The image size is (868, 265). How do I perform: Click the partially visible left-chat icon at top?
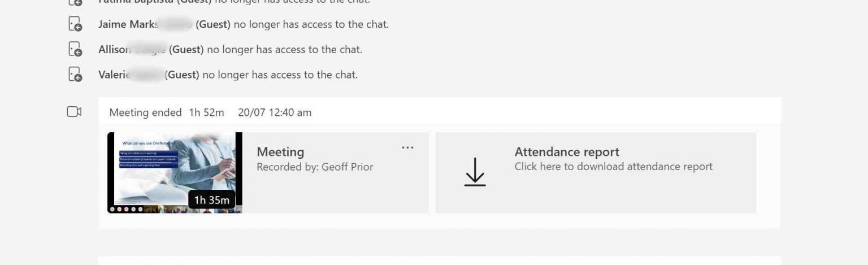click(75, 3)
